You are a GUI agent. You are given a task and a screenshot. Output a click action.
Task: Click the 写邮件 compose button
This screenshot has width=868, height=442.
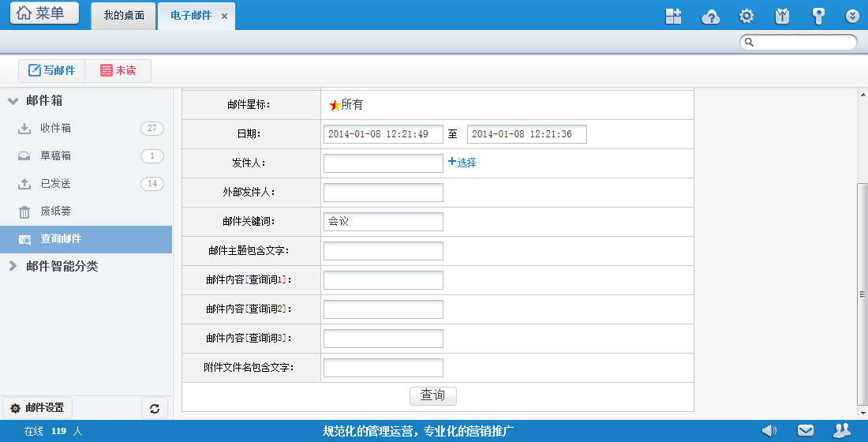point(52,70)
